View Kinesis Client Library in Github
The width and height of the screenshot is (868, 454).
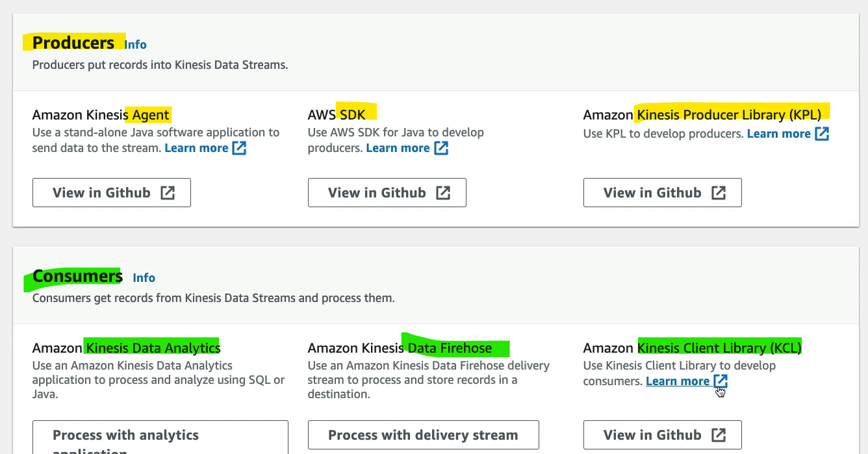(663, 435)
